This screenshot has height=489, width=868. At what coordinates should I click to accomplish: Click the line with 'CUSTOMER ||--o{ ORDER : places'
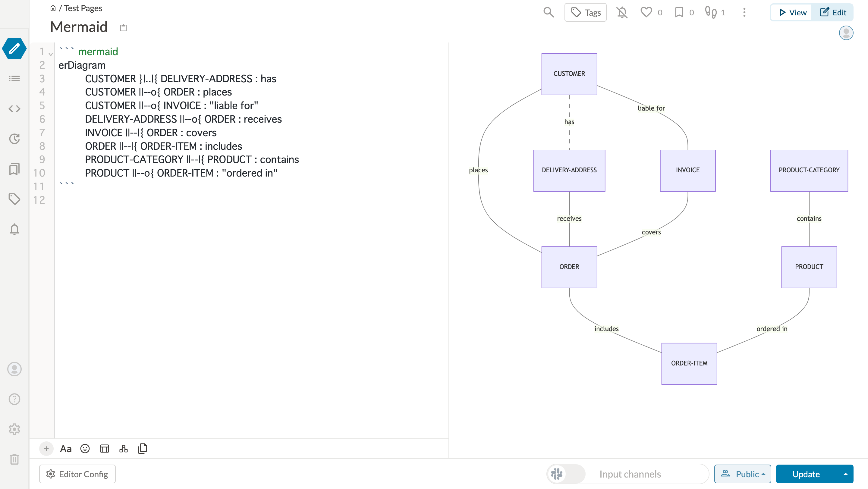158,92
